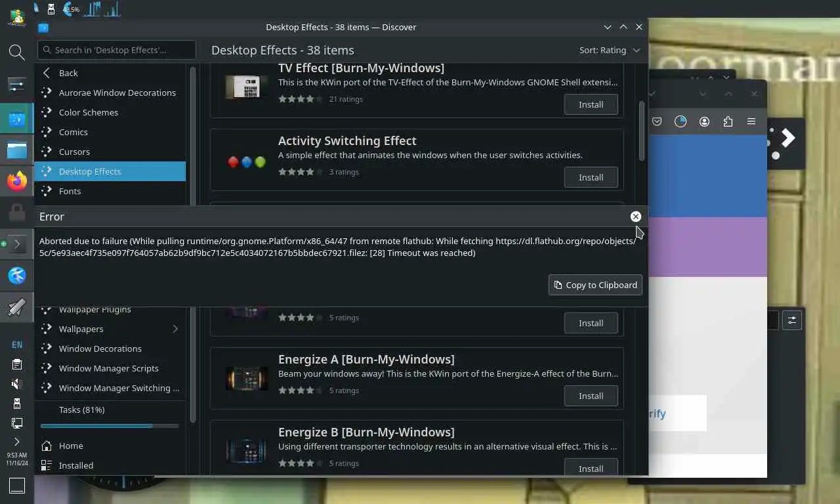Open the Firefox hamburger menu
This screenshot has height=504, width=840.
[x=751, y=121]
